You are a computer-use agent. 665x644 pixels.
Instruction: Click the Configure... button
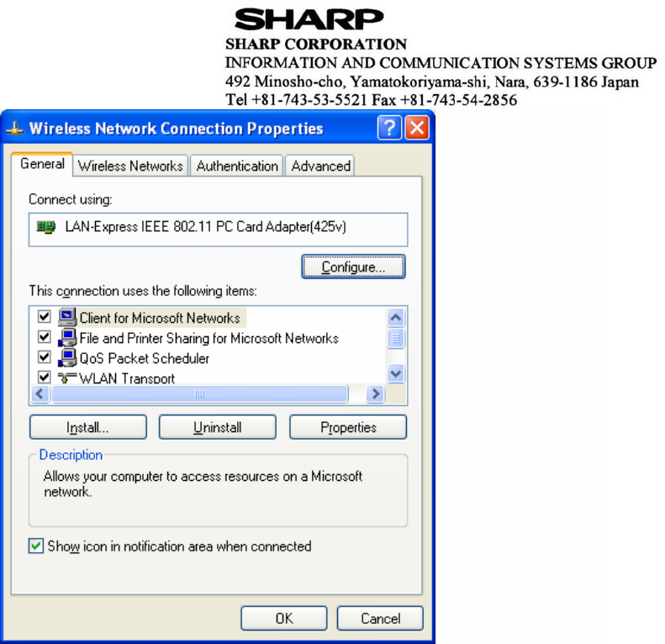coord(353,267)
